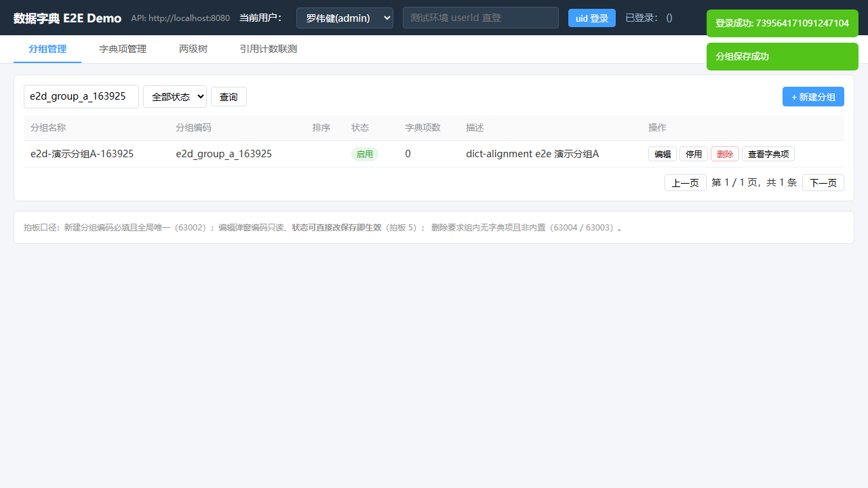
Task: Create a group with + 新建分组
Action: pos(813,97)
